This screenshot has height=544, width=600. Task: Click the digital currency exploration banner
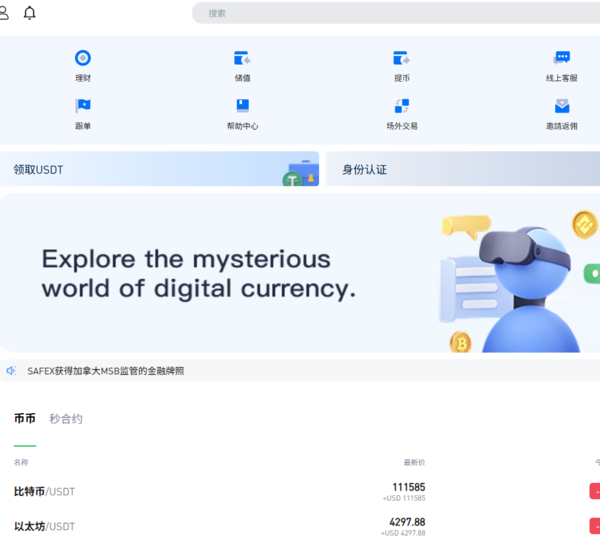(300, 273)
